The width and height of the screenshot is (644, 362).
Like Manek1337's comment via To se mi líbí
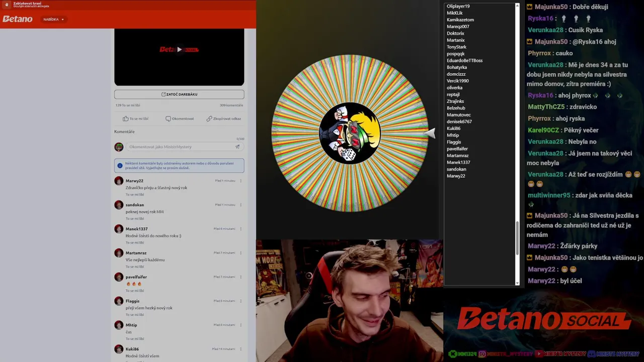[135, 243]
